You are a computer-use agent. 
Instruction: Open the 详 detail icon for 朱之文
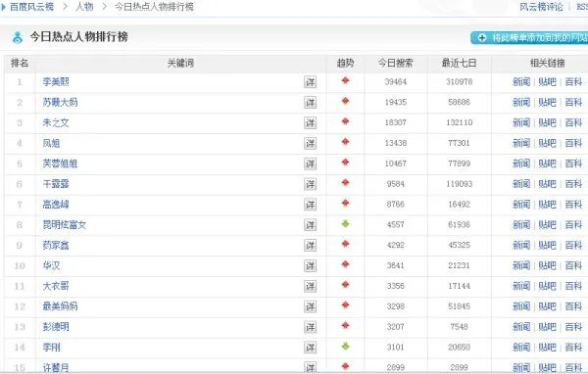pyautogui.click(x=310, y=123)
